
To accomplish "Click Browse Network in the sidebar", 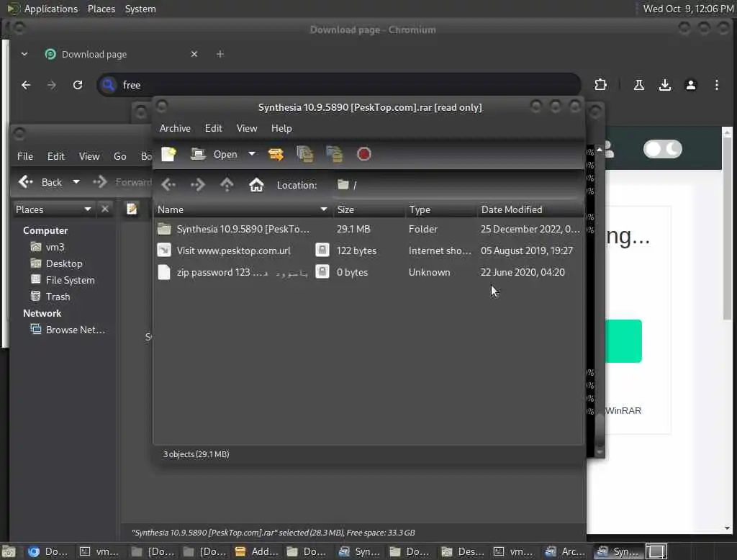I will point(68,330).
